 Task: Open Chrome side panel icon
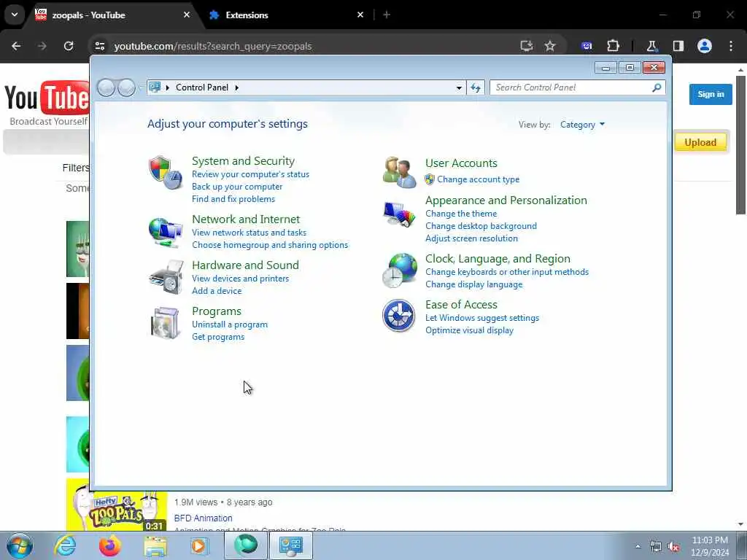[x=678, y=46]
